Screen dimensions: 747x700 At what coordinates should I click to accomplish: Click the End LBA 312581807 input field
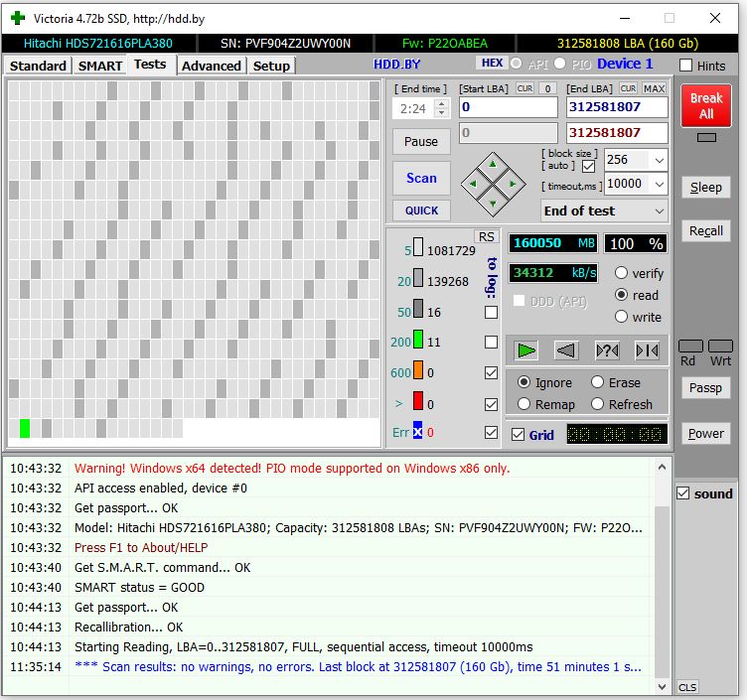(617, 107)
